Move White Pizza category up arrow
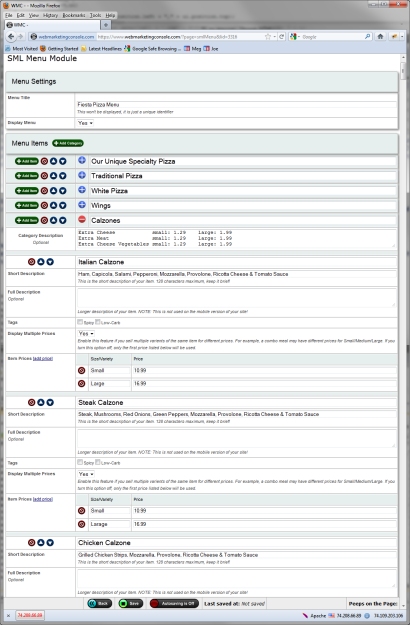Screen dimensions: 410x625 (53, 191)
